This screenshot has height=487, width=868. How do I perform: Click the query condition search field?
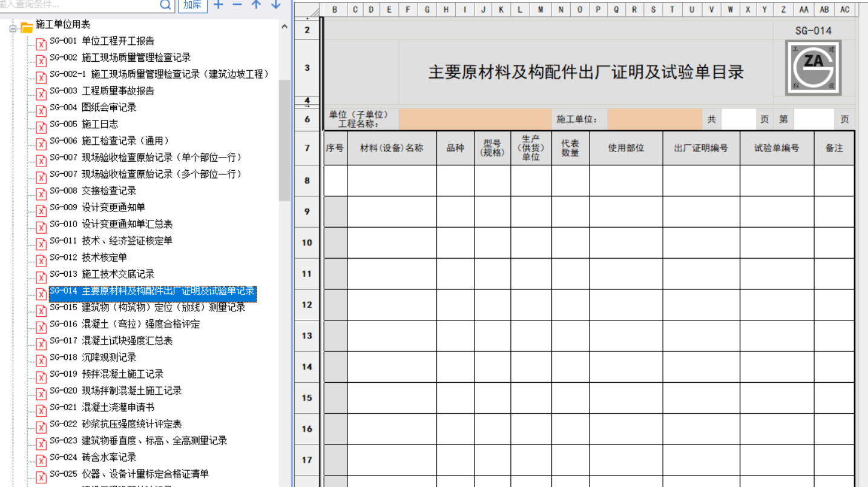coord(79,5)
